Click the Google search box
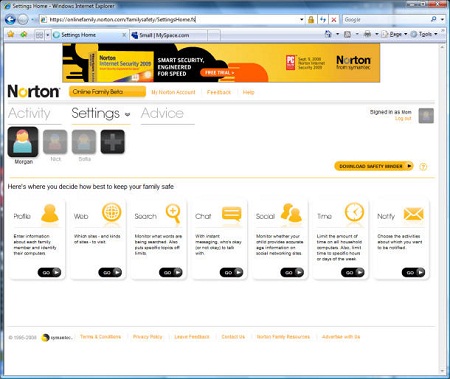The height and width of the screenshot is (379, 450). click(386, 20)
